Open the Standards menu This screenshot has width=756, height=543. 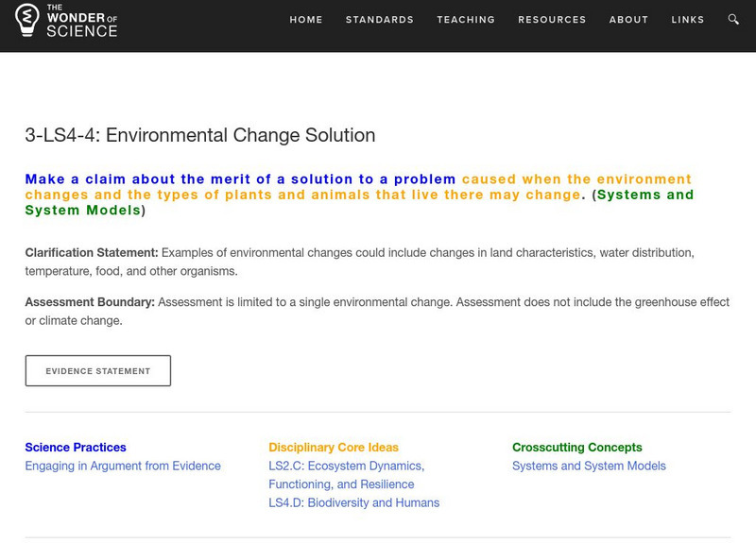(x=379, y=20)
